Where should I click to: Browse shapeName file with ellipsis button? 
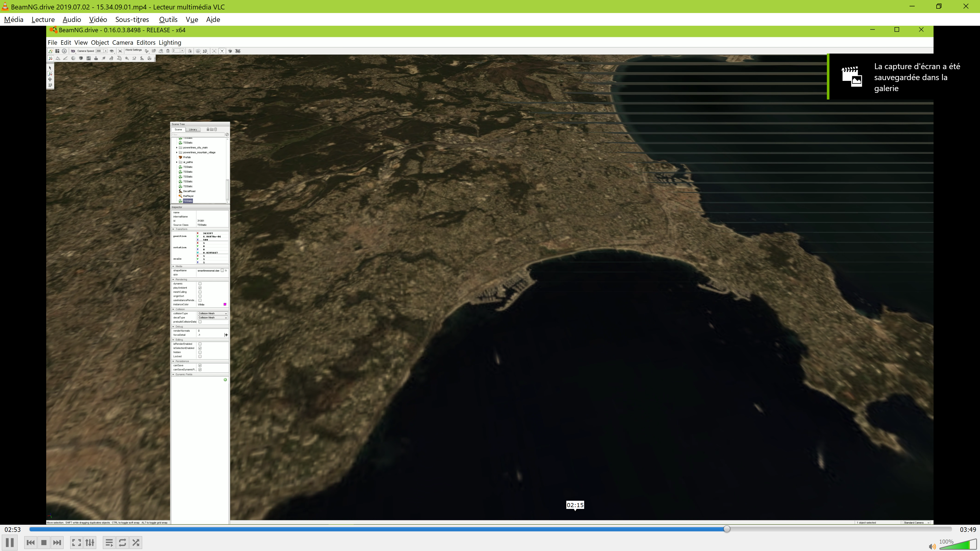(x=223, y=270)
